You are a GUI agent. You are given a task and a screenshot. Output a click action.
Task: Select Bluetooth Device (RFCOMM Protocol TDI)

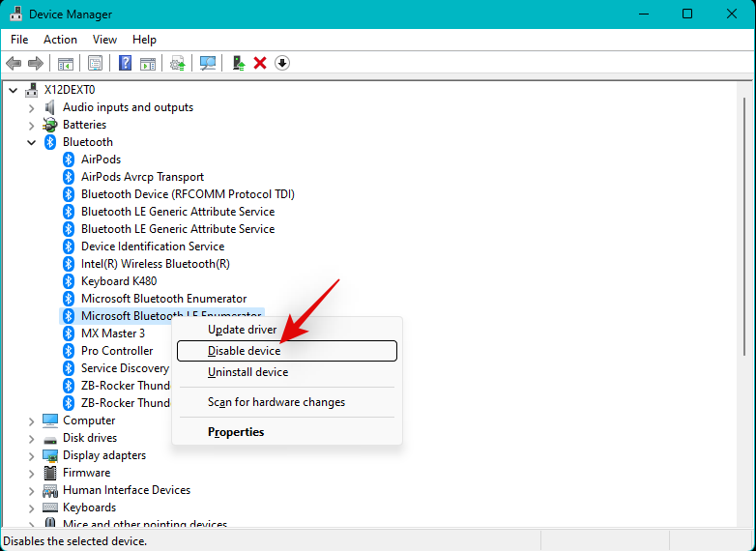pyautogui.click(x=188, y=193)
